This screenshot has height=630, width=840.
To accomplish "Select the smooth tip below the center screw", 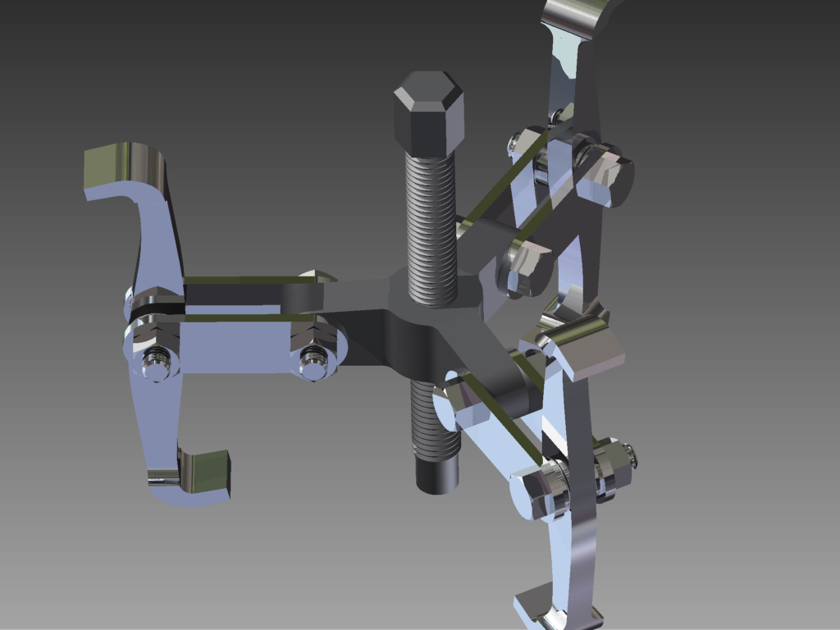I will (437, 475).
